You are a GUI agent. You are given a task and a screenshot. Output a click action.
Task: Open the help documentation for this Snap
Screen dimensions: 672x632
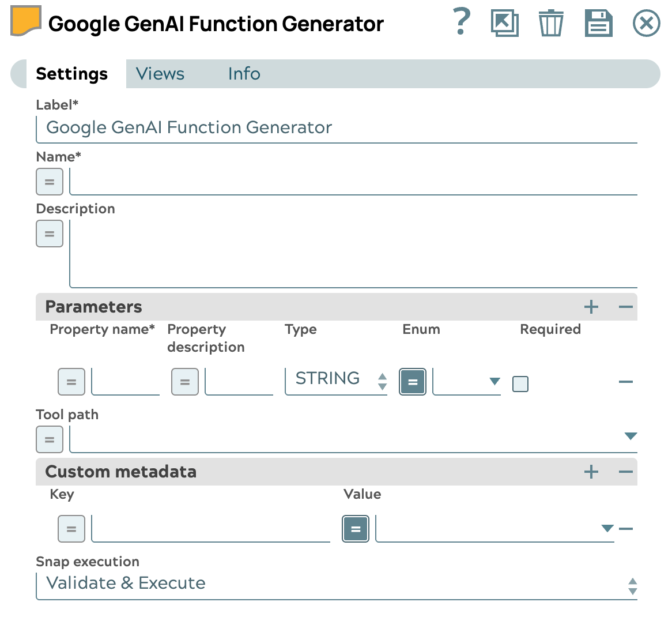click(460, 24)
